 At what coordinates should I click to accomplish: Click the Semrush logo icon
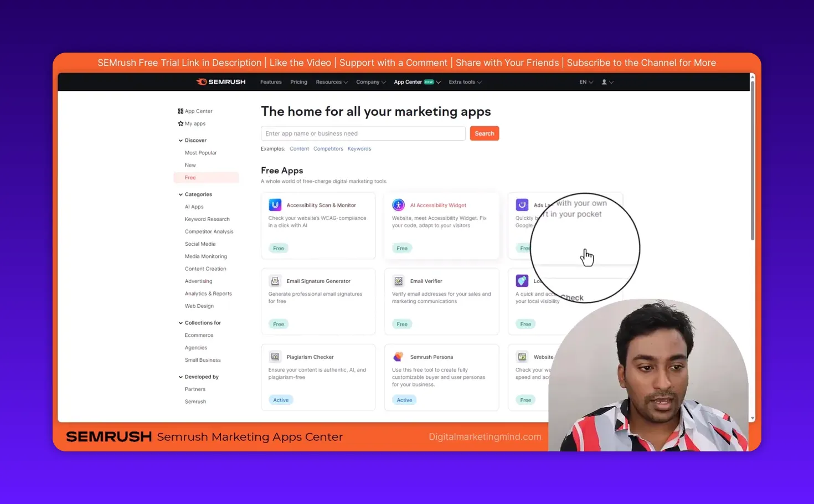(x=202, y=81)
